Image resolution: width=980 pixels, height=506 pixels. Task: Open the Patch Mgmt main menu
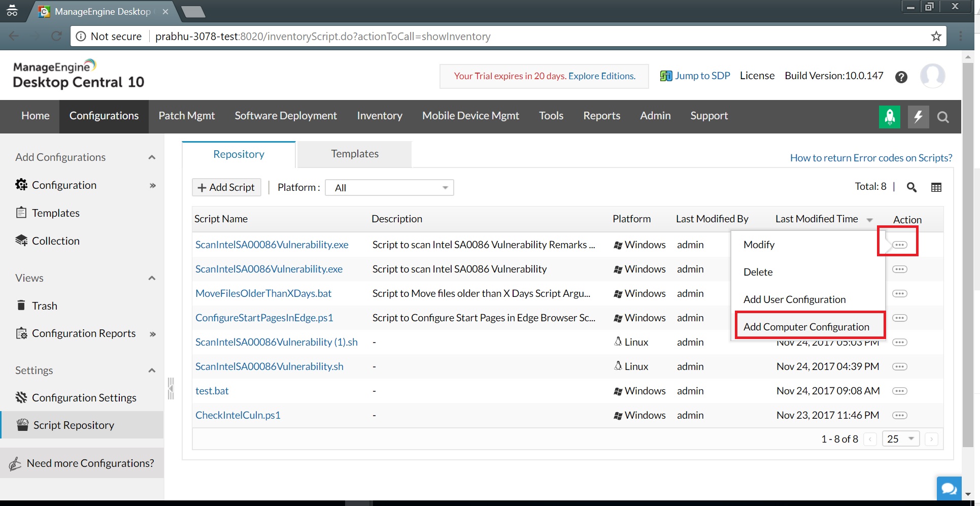tap(186, 116)
